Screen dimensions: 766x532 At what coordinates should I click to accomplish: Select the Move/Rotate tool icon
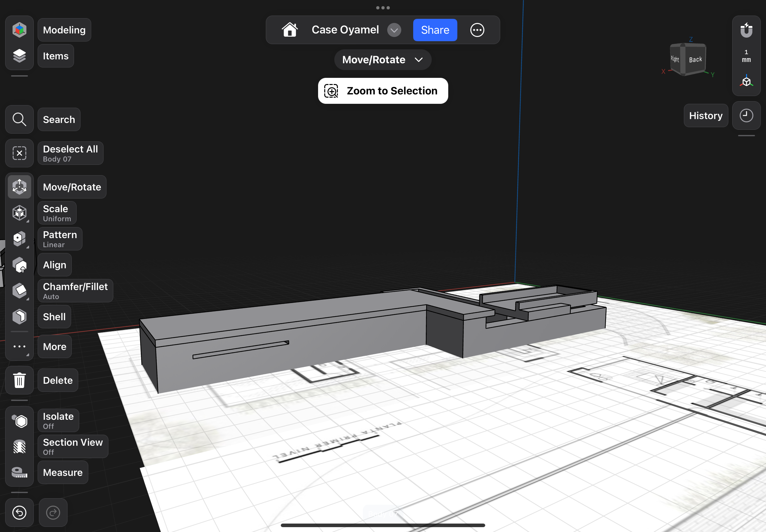19,187
